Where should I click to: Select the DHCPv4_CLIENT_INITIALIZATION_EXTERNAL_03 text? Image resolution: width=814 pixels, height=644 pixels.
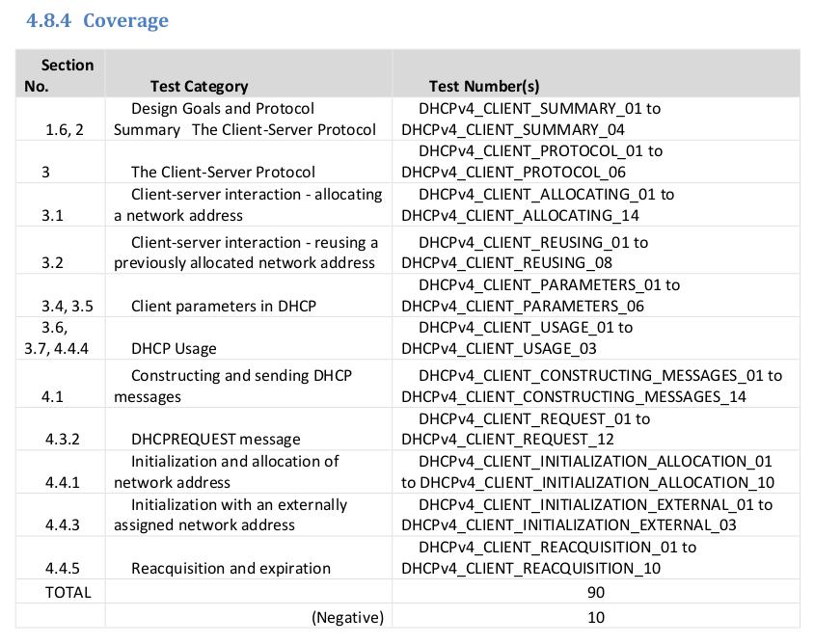click(568, 524)
